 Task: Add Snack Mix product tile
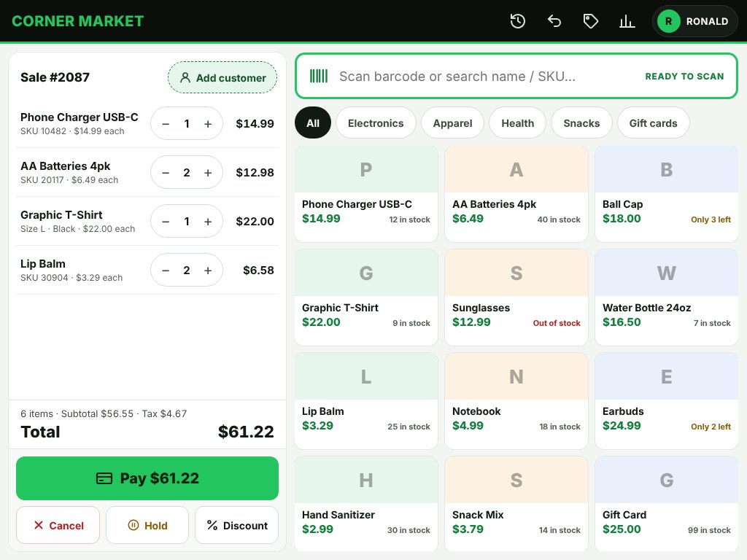coord(516,505)
